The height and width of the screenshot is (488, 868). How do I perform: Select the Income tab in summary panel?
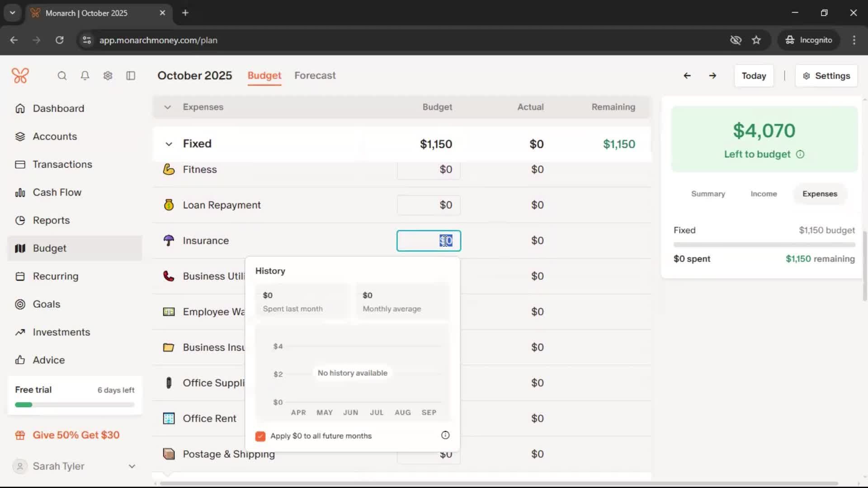tap(764, 194)
